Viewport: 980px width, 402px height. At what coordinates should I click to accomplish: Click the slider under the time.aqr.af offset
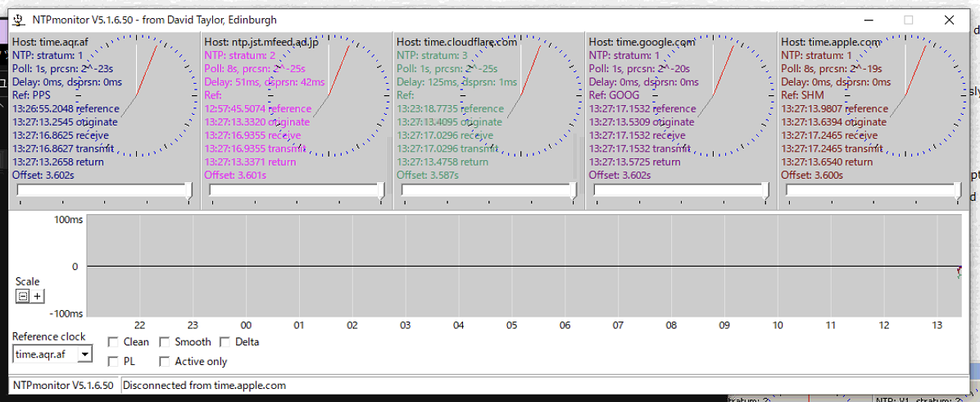tap(104, 190)
